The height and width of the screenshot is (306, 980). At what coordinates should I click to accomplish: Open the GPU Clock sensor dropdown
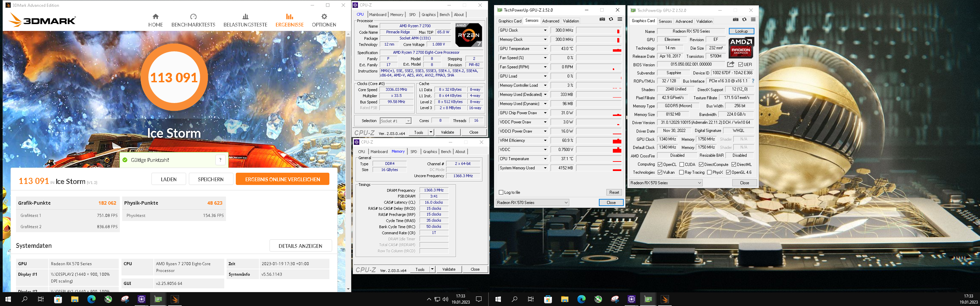[545, 30]
